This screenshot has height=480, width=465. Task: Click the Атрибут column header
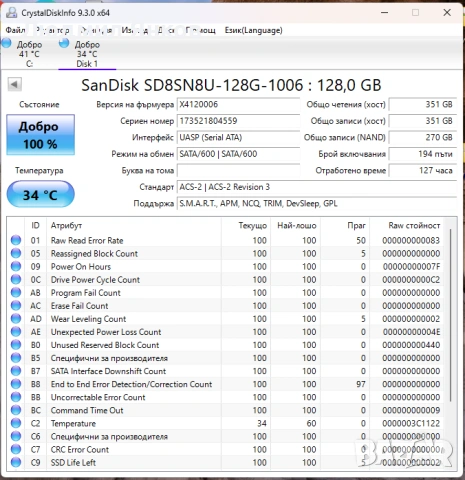click(x=133, y=226)
